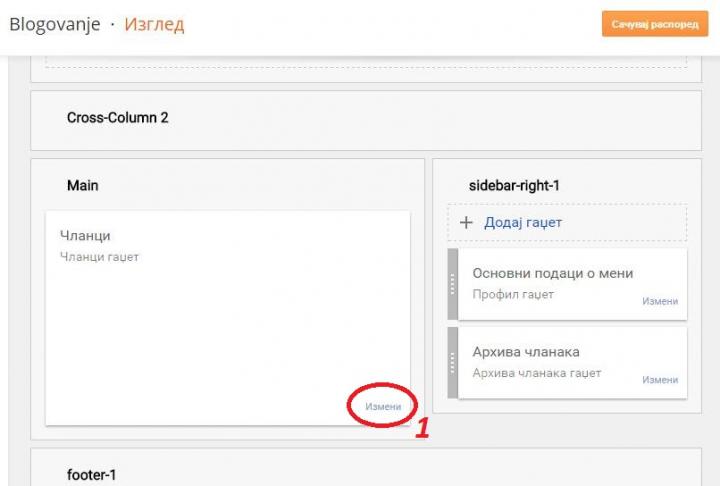This screenshot has height=486, width=720.
Task: Select the footer-1 section
Action: coord(91,475)
